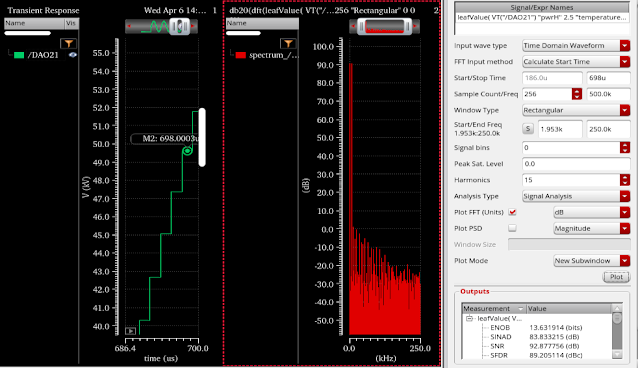Click the Start Freq field showing 1.953k
638x368 pixels.
(560, 129)
